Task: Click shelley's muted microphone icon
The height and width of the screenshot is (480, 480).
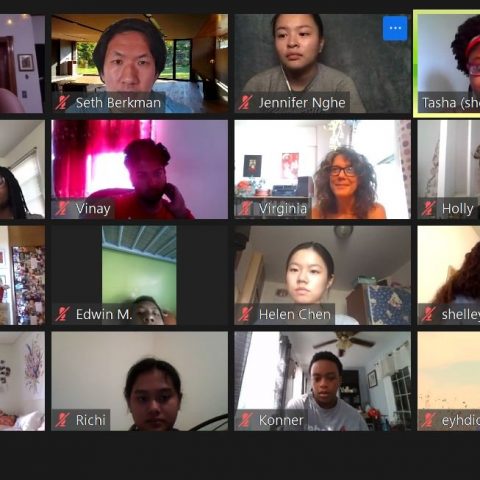Action: [429, 314]
